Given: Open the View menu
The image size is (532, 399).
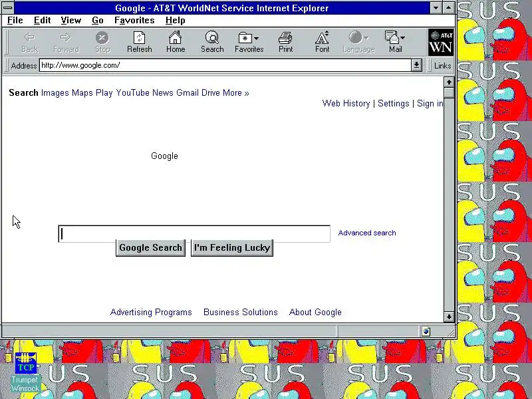Looking at the screenshot, I should click(71, 21).
